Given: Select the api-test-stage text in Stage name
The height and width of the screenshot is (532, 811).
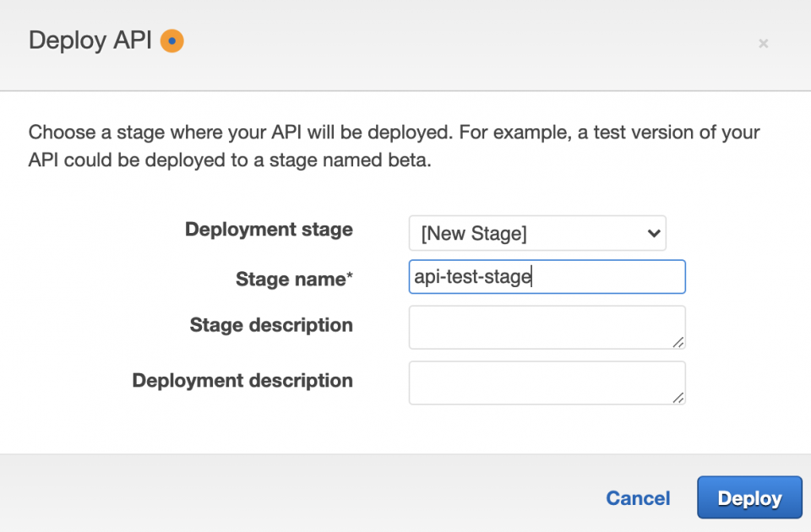Looking at the screenshot, I should coord(470,275).
